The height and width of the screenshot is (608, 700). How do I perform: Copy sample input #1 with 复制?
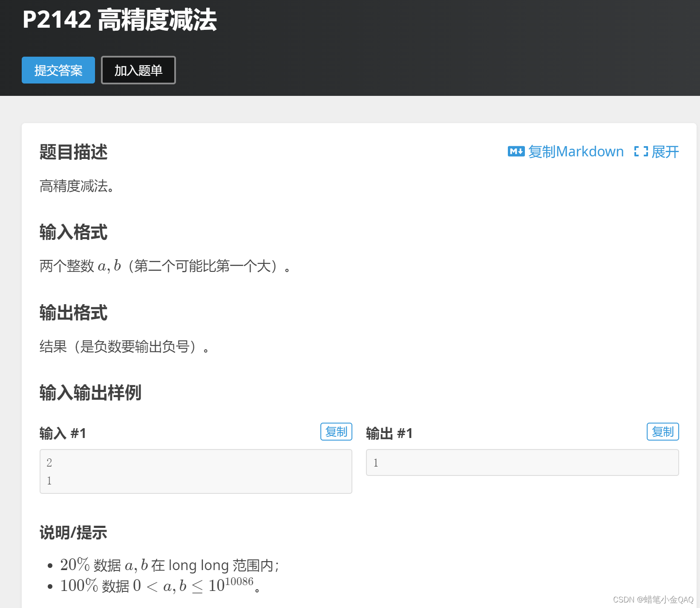(336, 432)
